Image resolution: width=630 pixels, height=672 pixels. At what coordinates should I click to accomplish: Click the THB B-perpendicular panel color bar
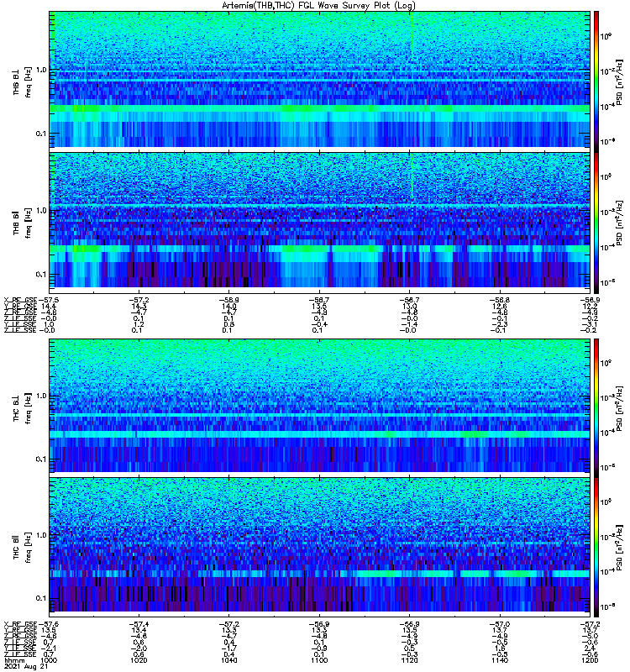click(596, 81)
